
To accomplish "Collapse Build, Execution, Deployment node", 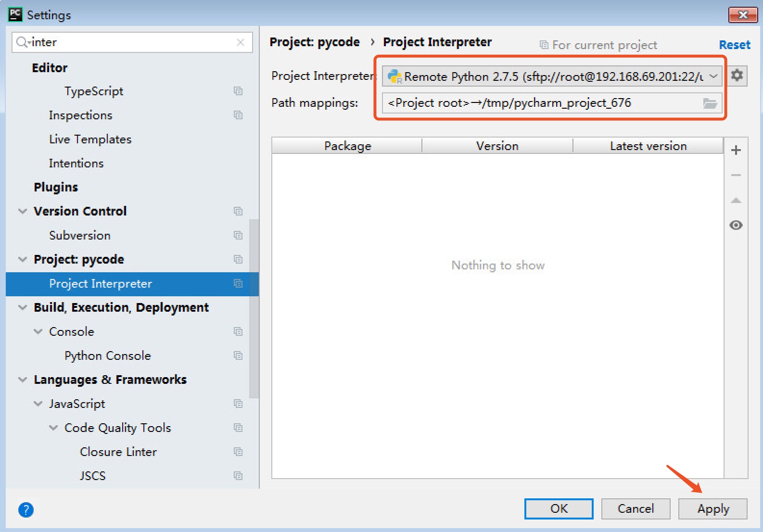I will [x=23, y=307].
